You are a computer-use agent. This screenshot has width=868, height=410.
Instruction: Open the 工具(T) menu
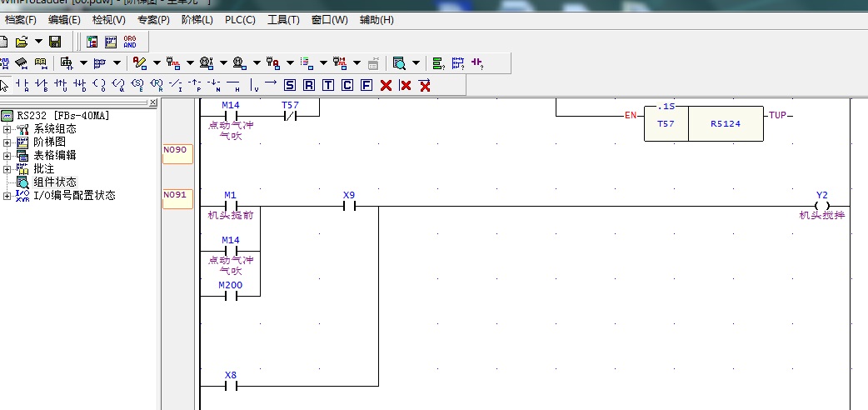tap(283, 19)
